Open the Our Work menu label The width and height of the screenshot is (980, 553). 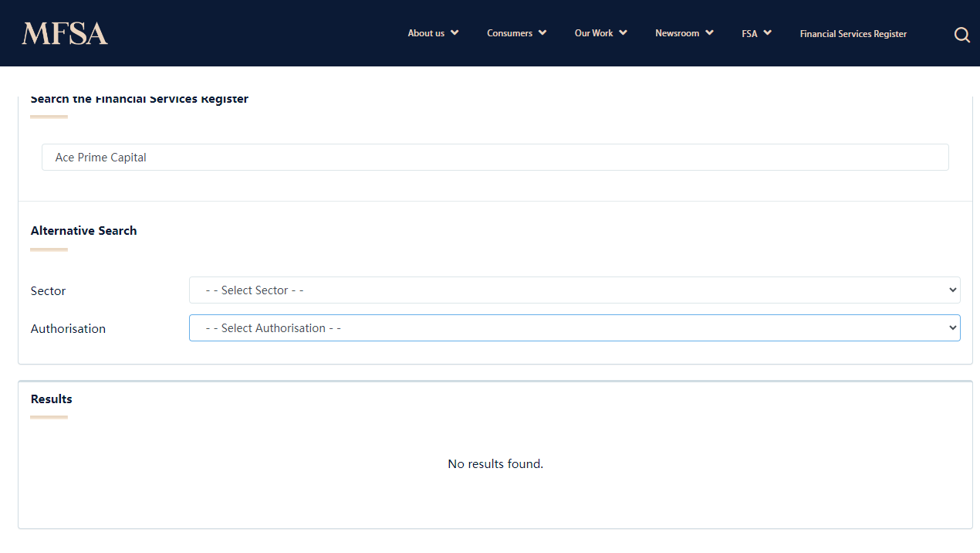(593, 33)
